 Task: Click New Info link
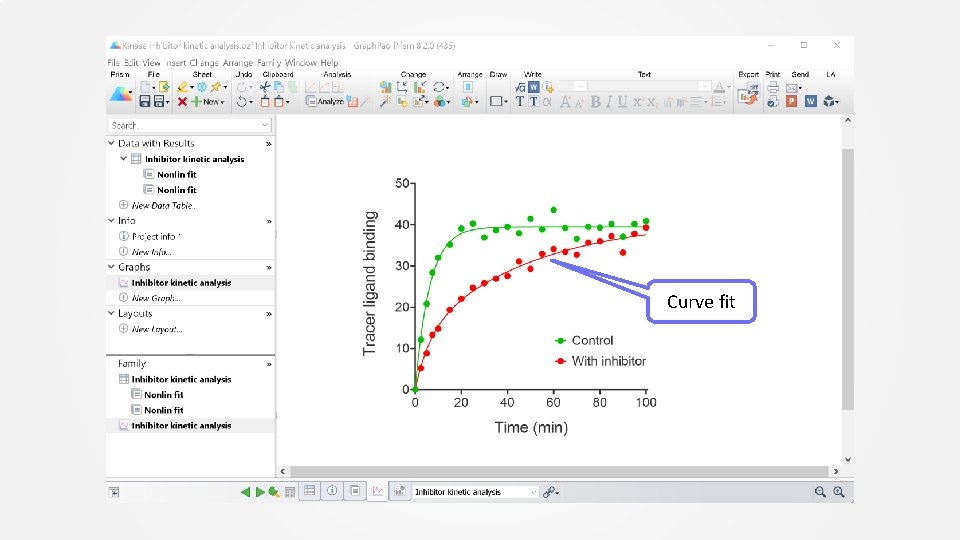point(151,252)
